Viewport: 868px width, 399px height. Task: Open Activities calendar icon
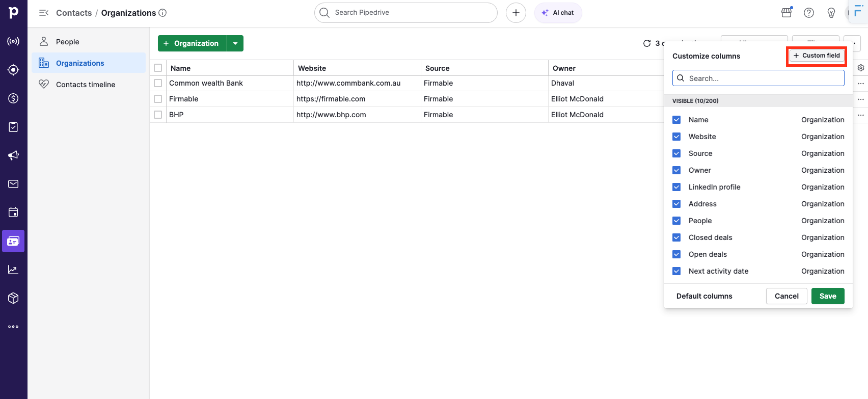[x=13, y=212]
